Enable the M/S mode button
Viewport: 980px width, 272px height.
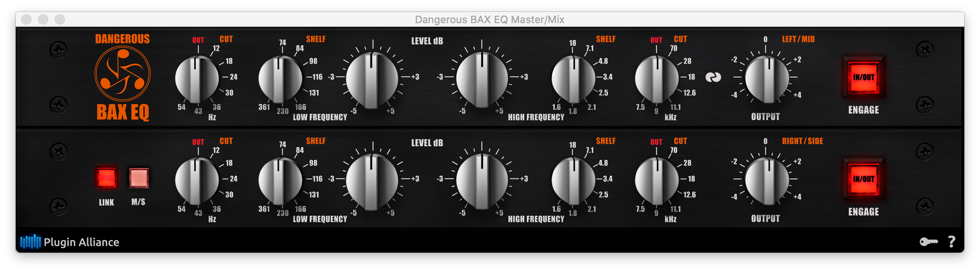click(138, 178)
